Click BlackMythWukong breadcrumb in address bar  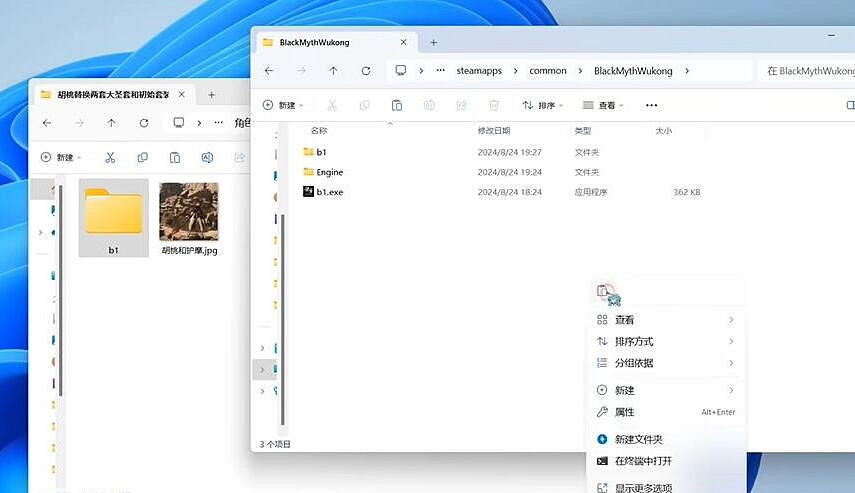point(633,71)
